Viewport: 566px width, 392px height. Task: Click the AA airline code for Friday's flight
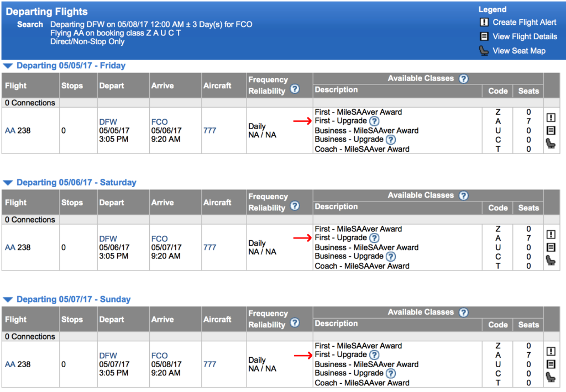click(10, 130)
